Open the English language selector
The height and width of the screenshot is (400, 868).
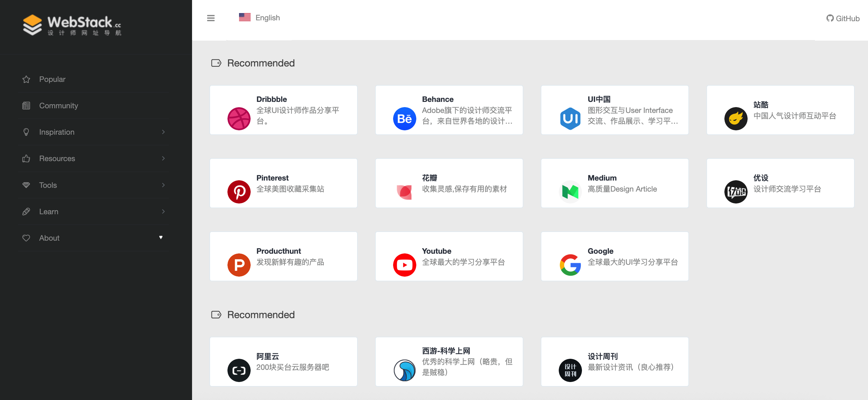(259, 17)
